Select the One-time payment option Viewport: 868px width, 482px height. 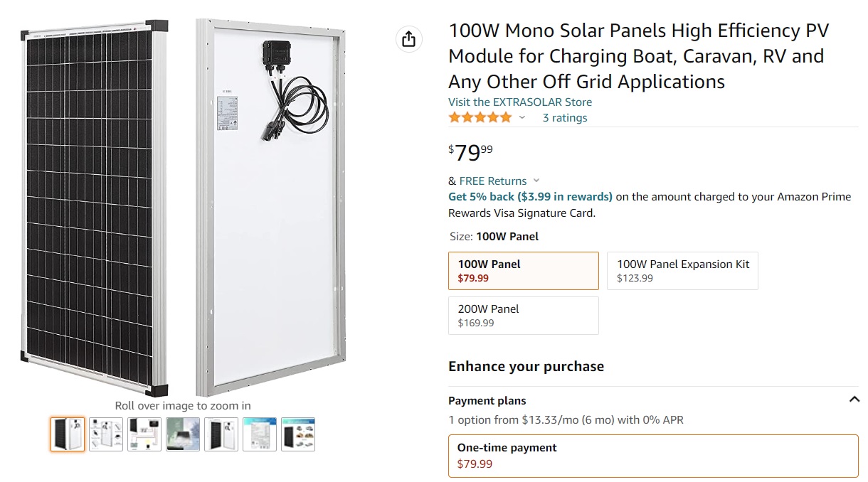[x=652, y=456]
